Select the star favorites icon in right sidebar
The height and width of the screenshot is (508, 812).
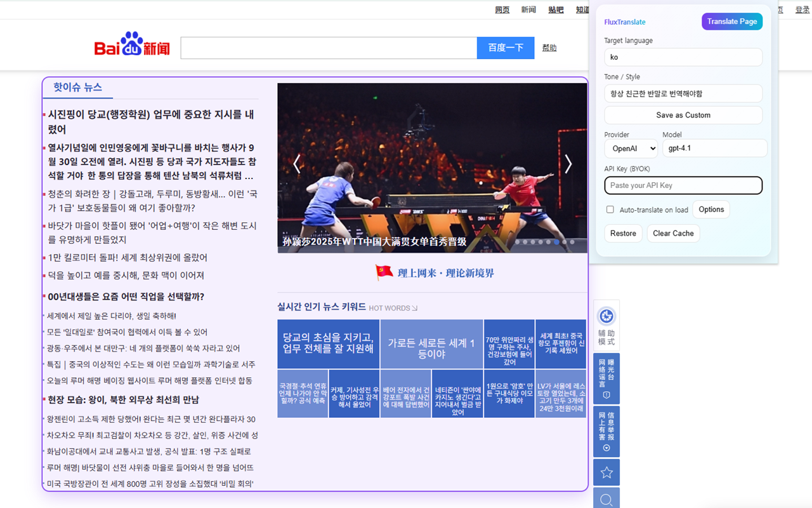tap(606, 472)
